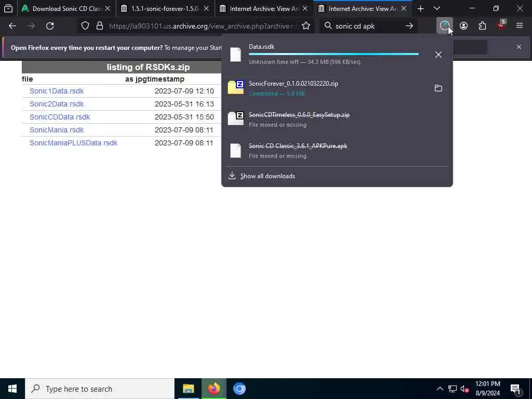Click the SonicForever zip file icon
The height and width of the screenshot is (399, 532).
(236, 87)
